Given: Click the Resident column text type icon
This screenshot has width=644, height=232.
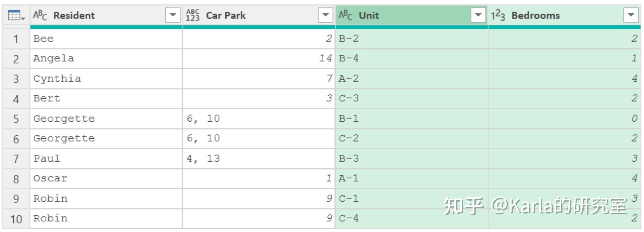Looking at the screenshot, I should coord(40,15).
